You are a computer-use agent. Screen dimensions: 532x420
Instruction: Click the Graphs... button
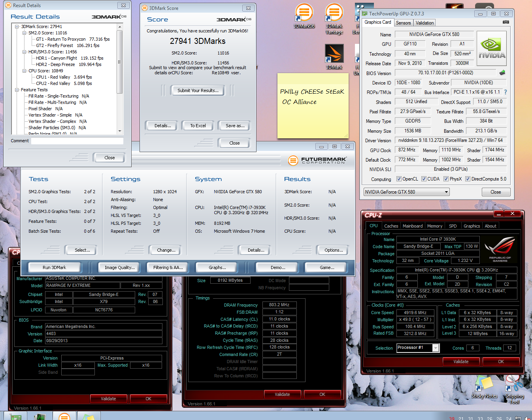point(217,267)
